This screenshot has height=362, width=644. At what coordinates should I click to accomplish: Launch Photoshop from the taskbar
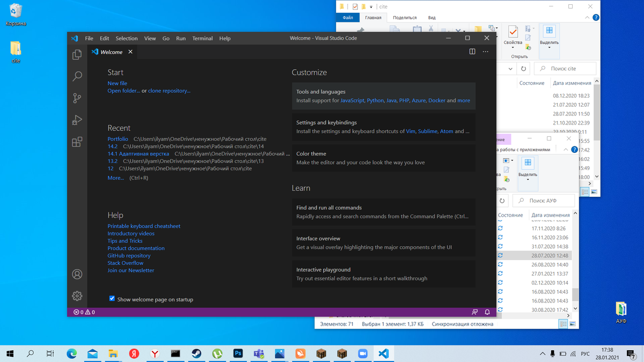[238, 353]
